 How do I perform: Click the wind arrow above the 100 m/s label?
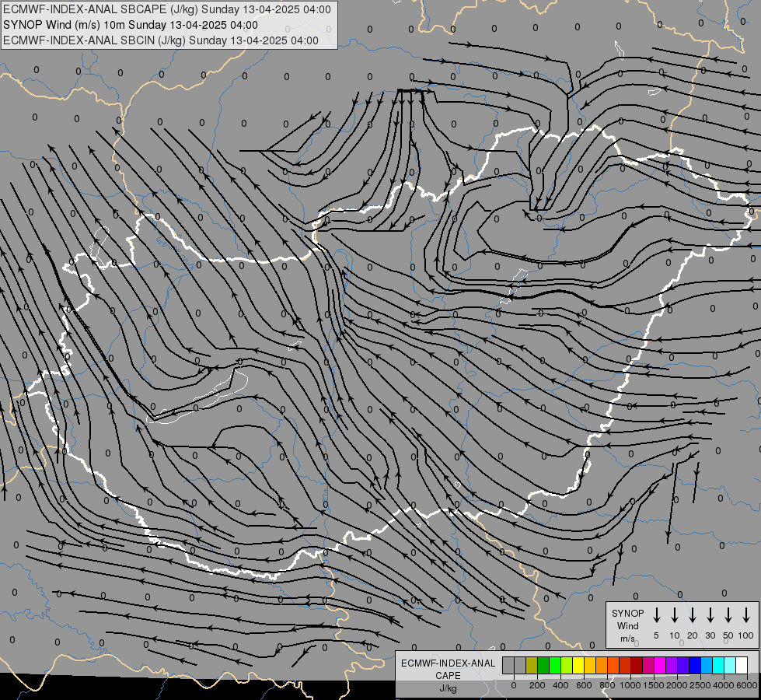point(746,615)
